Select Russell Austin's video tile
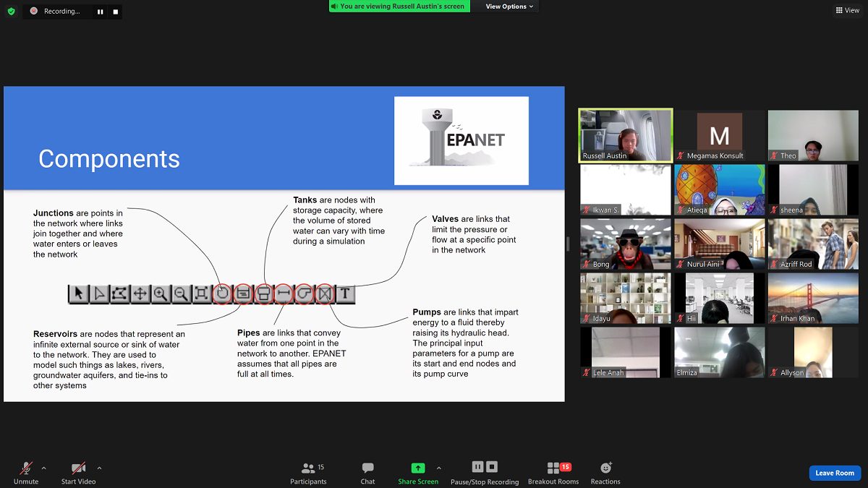 click(626, 135)
